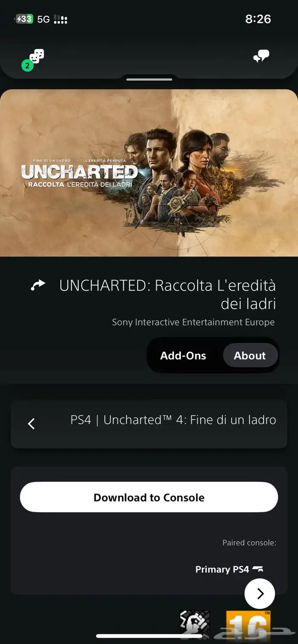Screen dimensions: 298x644
Task: Tap the game title text
Action: click(x=168, y=294)
